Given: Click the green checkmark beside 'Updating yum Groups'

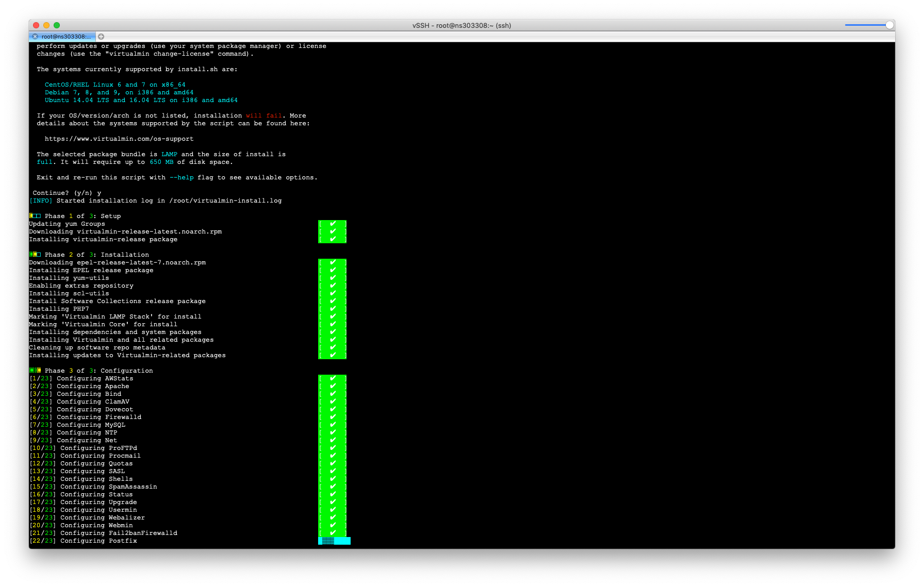Looking at the screenshot, I should coord(333,224).
